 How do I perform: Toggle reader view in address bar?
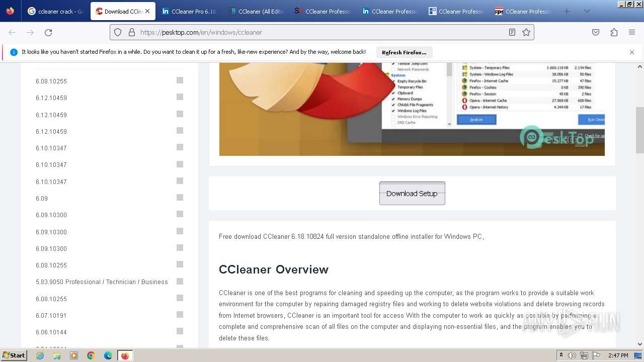point(512,32)
